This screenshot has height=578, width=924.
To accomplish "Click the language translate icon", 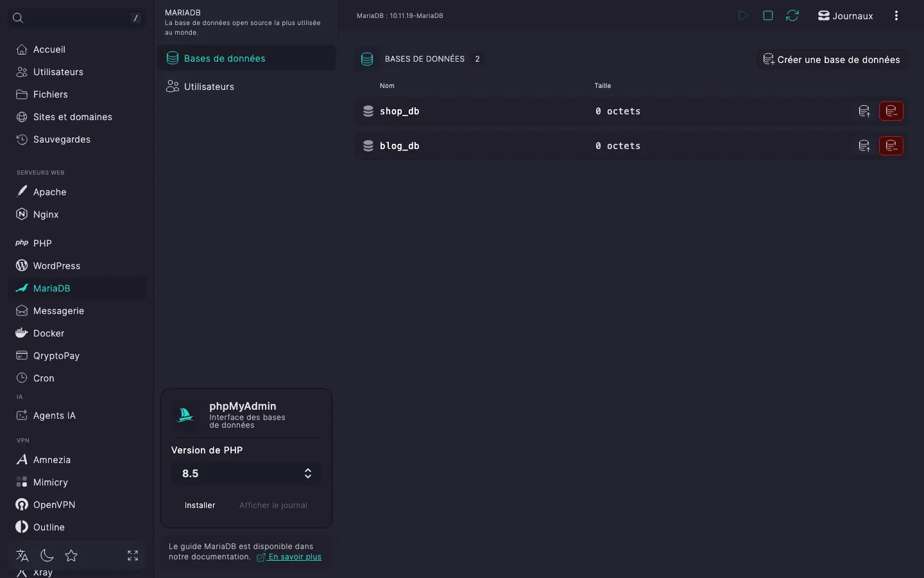I will click(22, 556).
